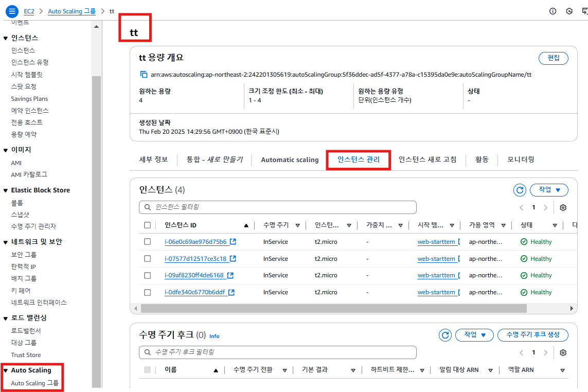Open 로드밸런서 in sidebar
Image resolution: width=588 pixels, height=392 pixels.
click(x=26, y=331)
